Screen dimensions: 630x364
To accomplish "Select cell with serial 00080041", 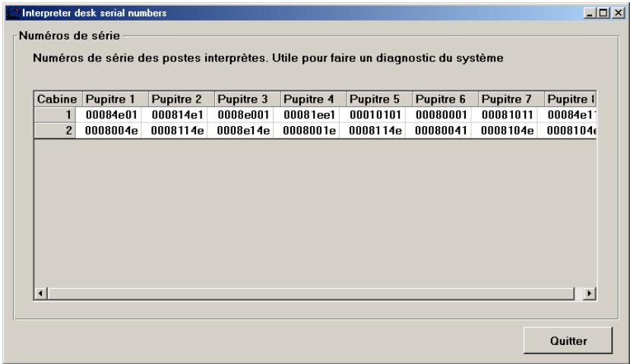I will pos(438,131).
